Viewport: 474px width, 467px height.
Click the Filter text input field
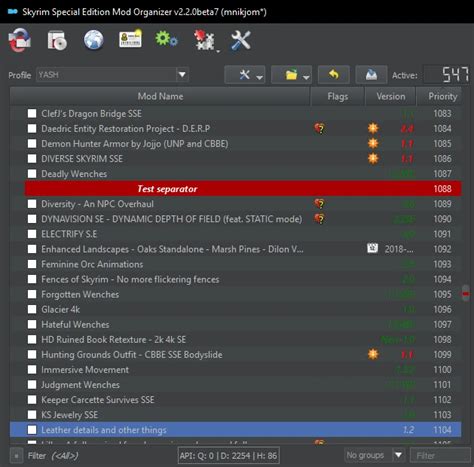click(439, 455)
